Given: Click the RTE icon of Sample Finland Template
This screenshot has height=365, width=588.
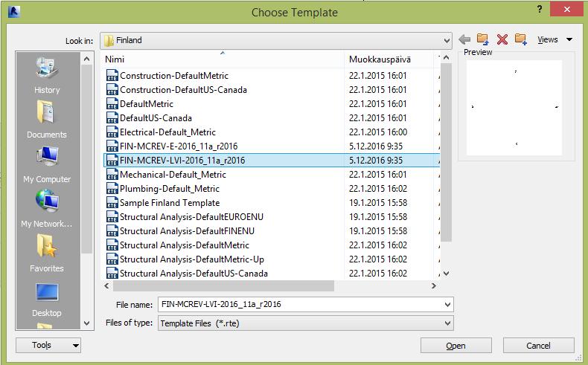Looking at the screenshot, I should (x=112, y=202).
